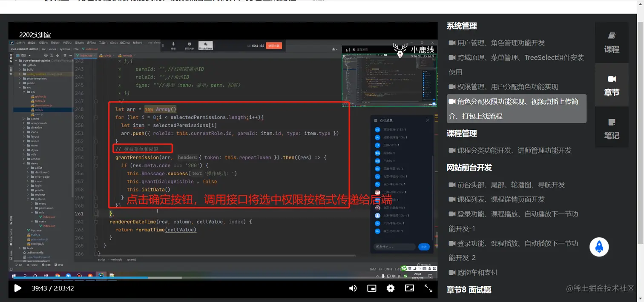Select index.vue editor tab in video IDE
Image resolution: width=644 pixels, height=302 pixels.
(x=86, y=55)
